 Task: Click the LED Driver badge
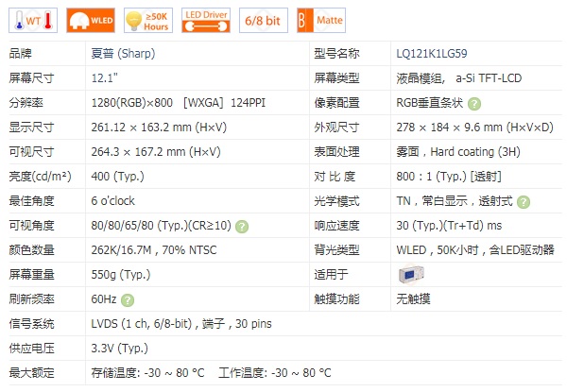205,18
